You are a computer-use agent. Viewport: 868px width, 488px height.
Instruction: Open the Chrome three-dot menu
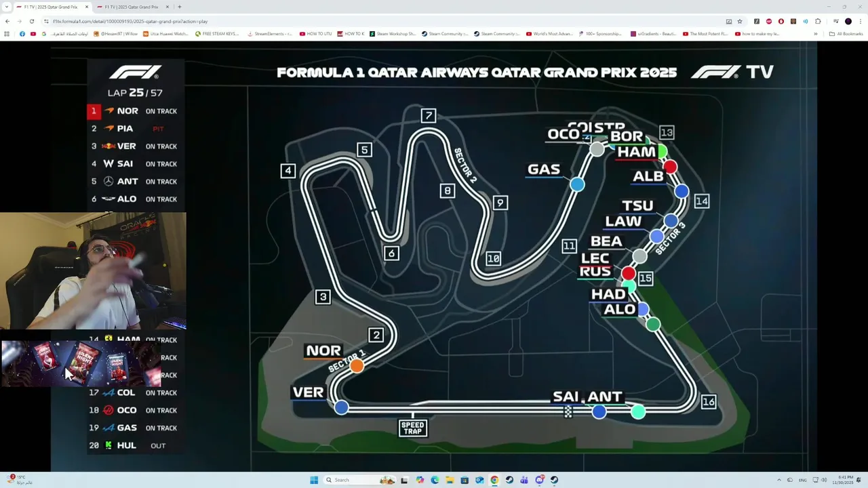(861, 21)
